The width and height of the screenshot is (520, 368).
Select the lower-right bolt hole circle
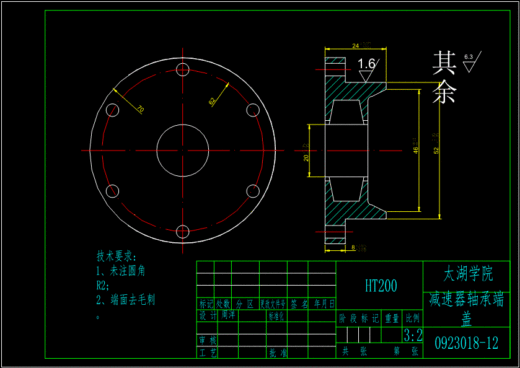(x=253, y=191)
